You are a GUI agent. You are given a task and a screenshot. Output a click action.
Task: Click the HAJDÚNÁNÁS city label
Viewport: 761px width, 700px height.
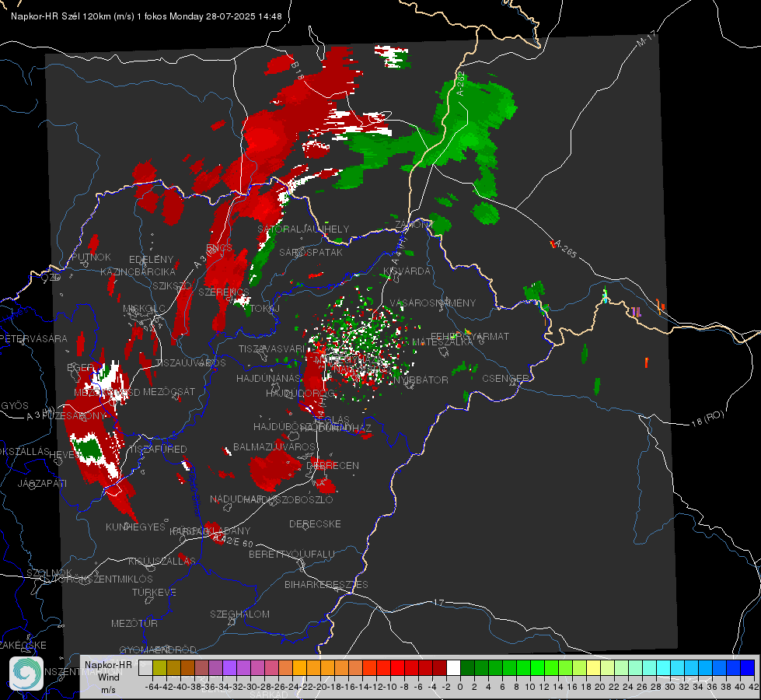pyautogui.click(x=268, y=379)
